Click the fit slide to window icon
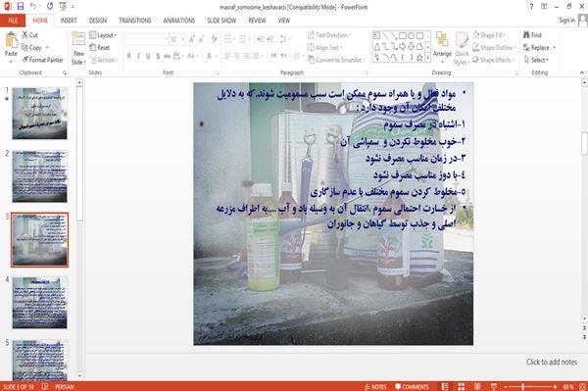The image size is (588, 391). (582, 386)
